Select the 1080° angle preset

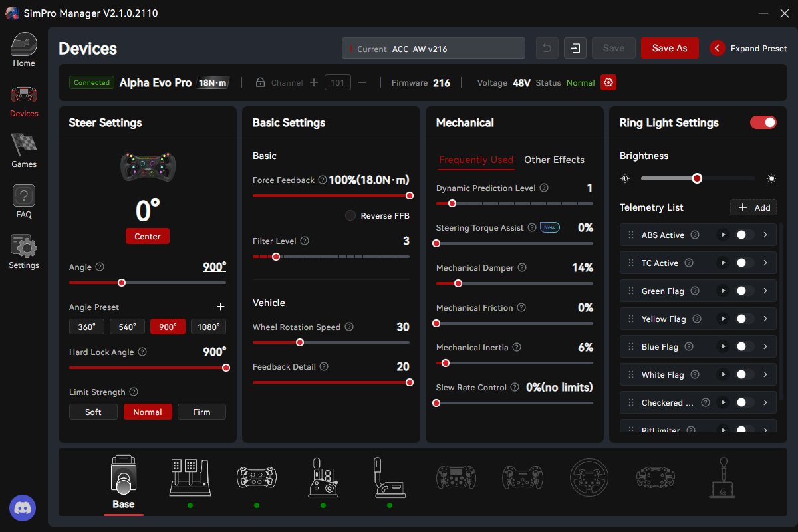tap(208, 327)
